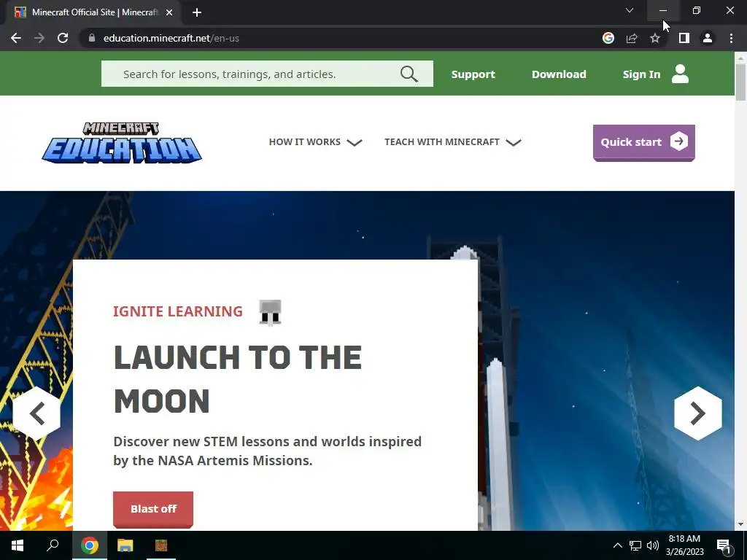The height and width of the screenshot is (560, 747).
Task: Expand the TEACH WITH MINECRAFT menu
Action: [452, 142]
